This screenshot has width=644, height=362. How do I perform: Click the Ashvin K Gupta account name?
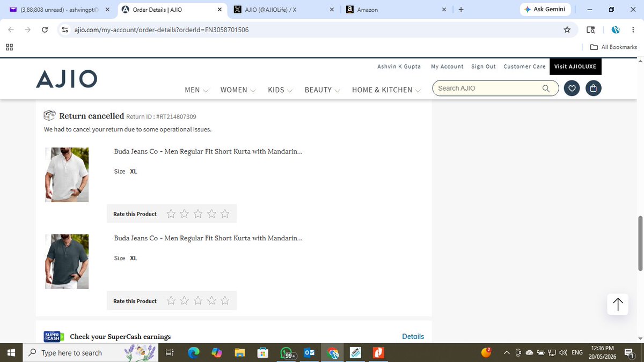click(x=399, y=67)
